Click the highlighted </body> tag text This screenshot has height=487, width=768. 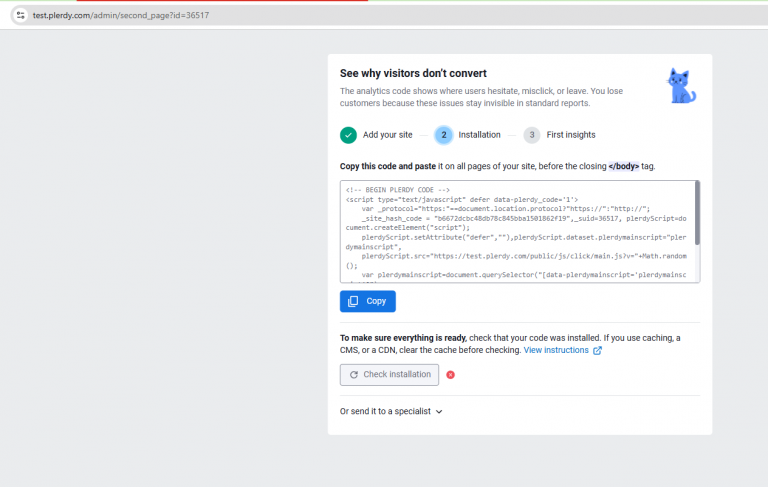[x=624, y=167]
